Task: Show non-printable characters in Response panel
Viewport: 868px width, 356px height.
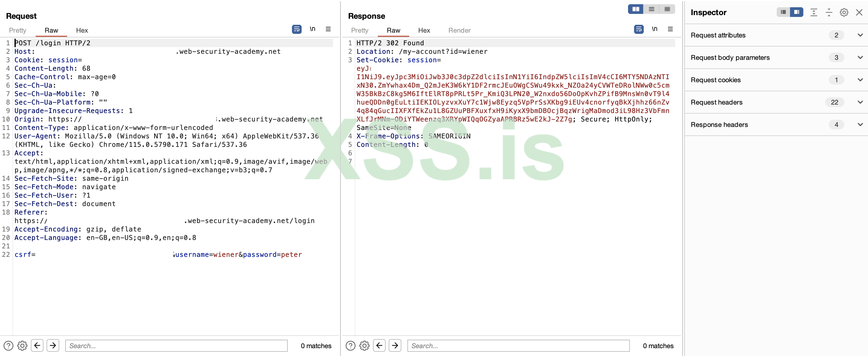Action: coord(654,29)
